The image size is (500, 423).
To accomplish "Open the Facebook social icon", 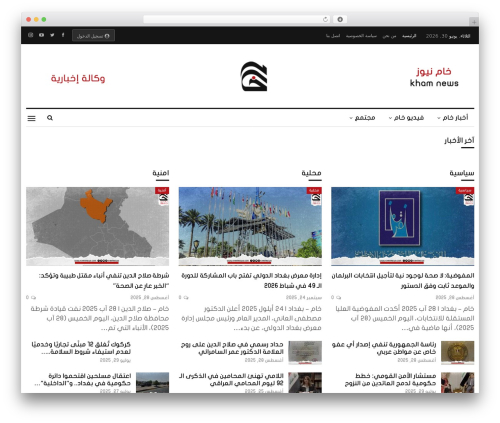I will click(63, 35).
